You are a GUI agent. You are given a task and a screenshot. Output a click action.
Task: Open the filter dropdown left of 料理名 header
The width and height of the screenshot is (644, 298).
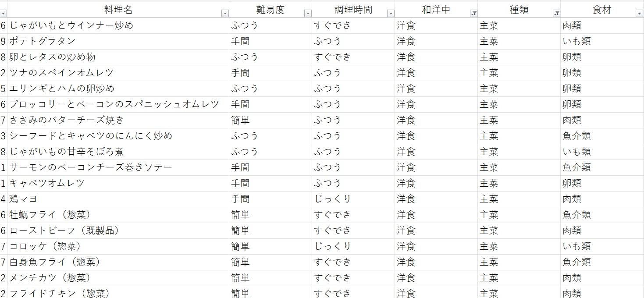click(4, 14)
